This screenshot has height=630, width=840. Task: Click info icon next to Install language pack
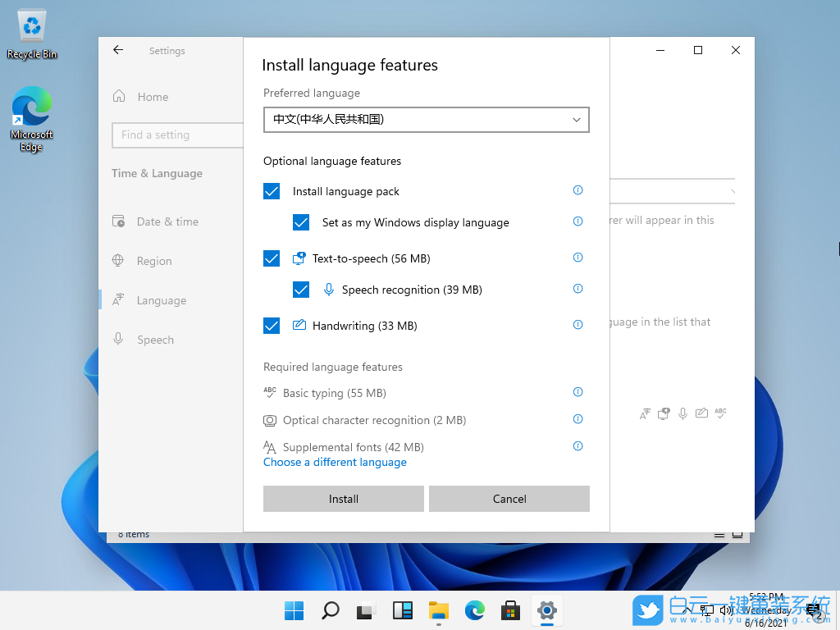(577, 189)
